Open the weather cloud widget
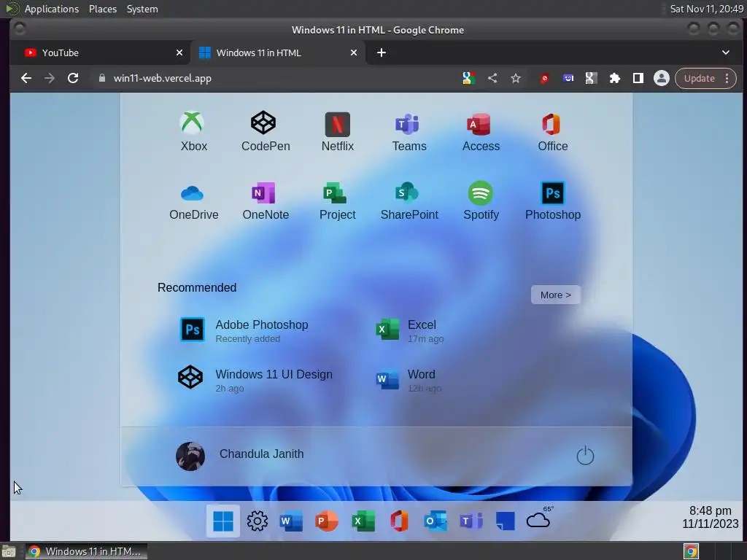Screen dimensions: 747x560 coord(540,518)
